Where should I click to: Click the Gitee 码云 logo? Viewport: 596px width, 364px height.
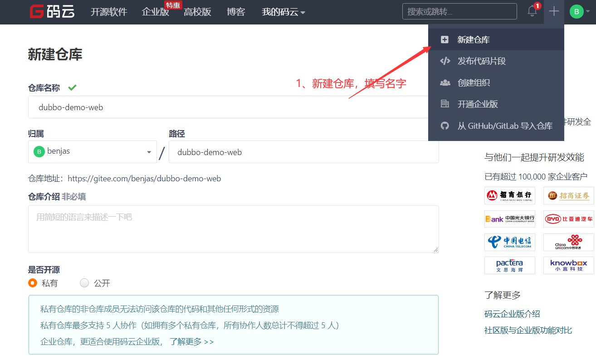click(52, 12)
